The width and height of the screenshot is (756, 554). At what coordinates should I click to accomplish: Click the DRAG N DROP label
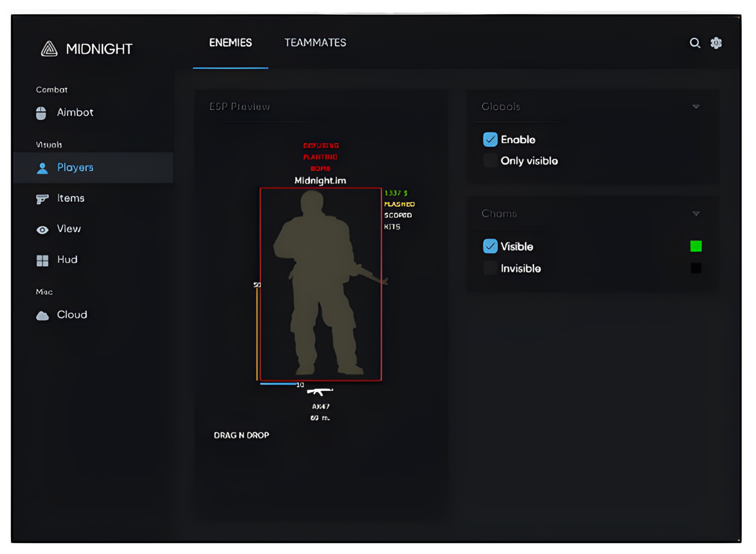point(242,435)
